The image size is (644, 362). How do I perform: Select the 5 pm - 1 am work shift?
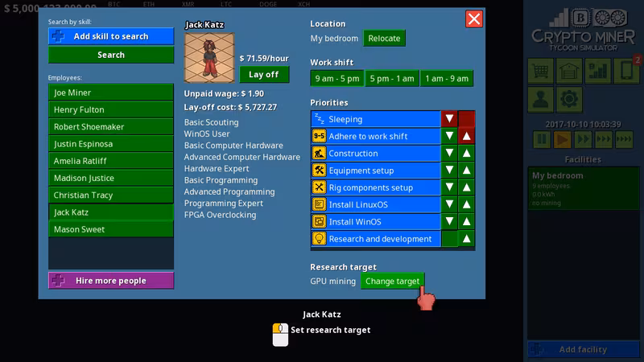[392, 78]
